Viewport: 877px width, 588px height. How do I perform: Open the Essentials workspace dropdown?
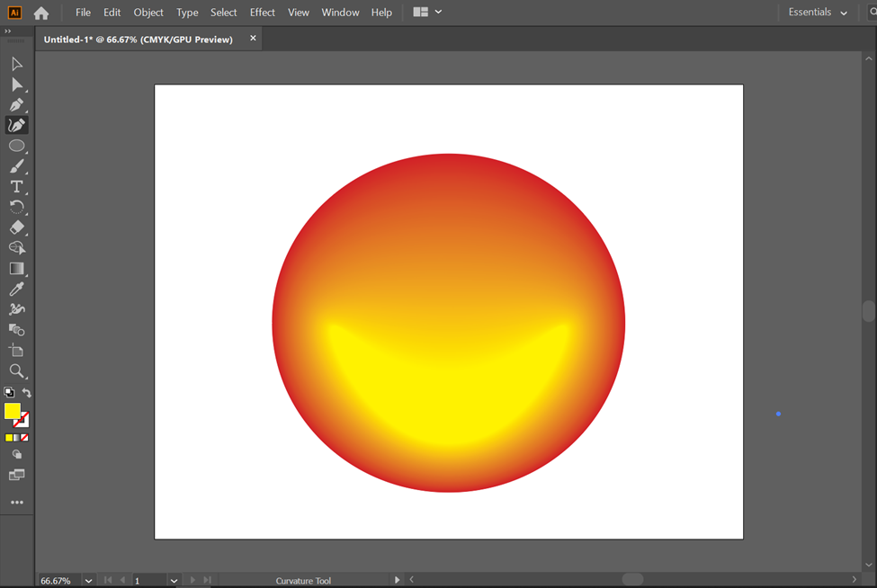click(818, 13)
